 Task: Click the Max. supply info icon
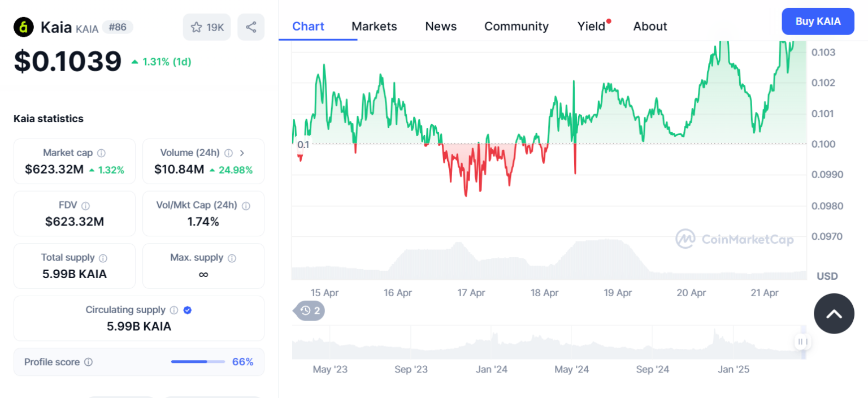pyautogui.click(x=231, y=257)
